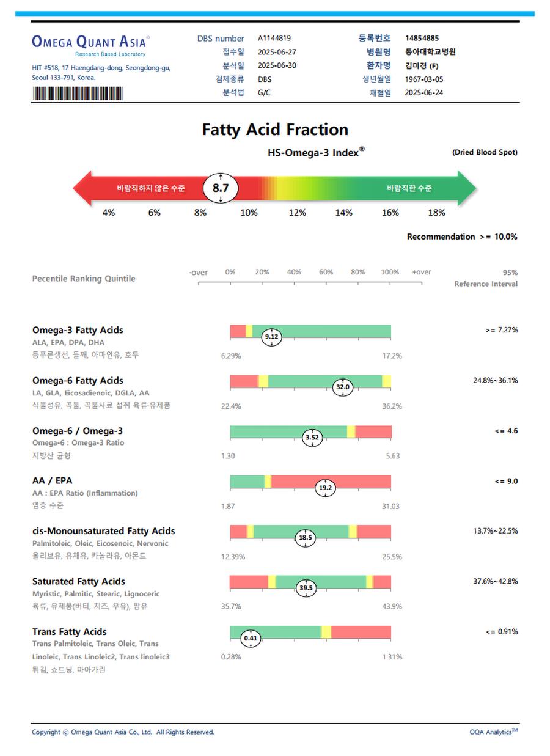Click the OQA Analytics footer text

(x=493, y=732)
